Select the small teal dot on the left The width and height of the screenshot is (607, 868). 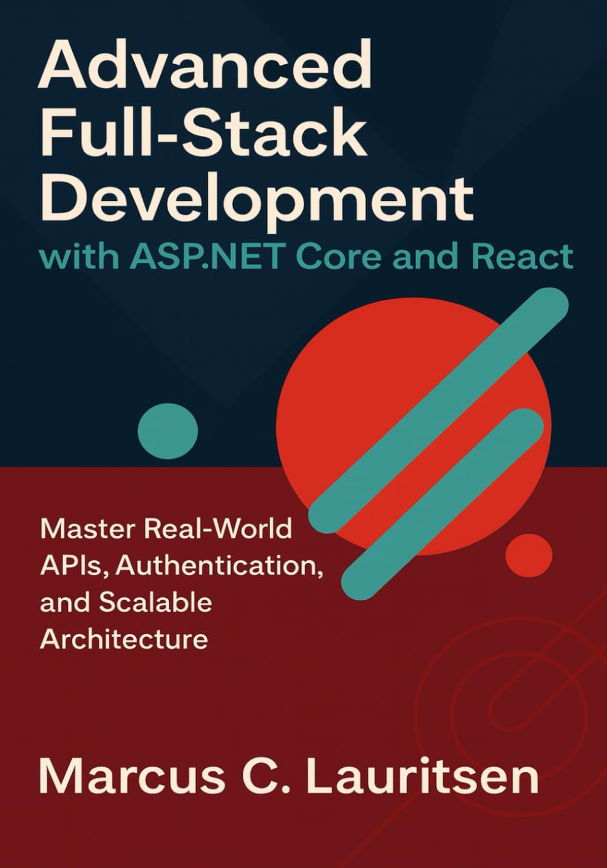(168, 432)
